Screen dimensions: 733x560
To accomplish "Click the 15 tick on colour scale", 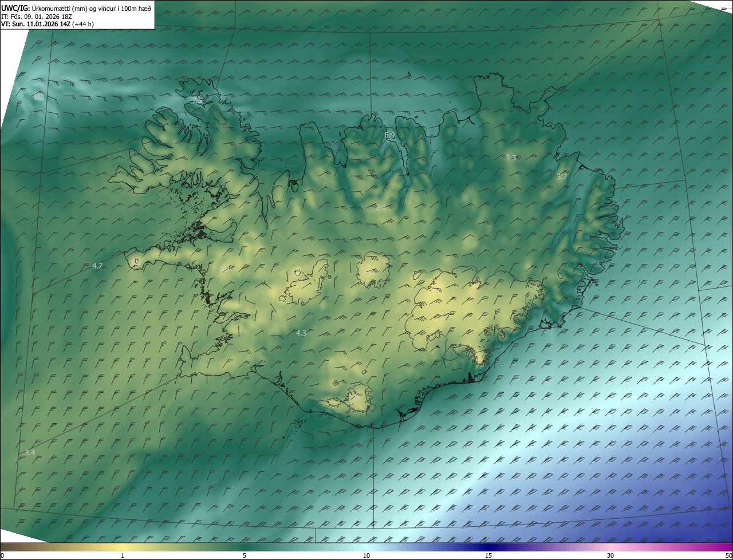I will coord(488,555).
